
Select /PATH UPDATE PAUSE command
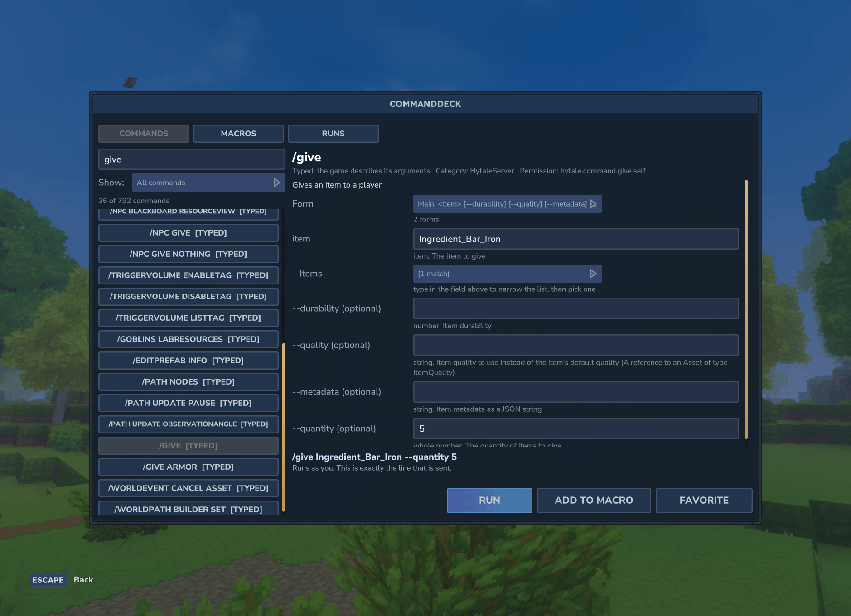188,403
